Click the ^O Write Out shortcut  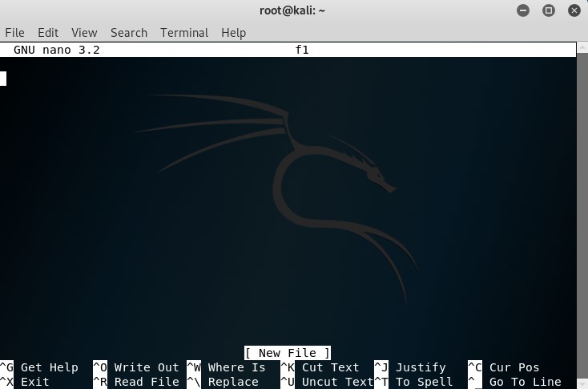click(x=136, y=367)
